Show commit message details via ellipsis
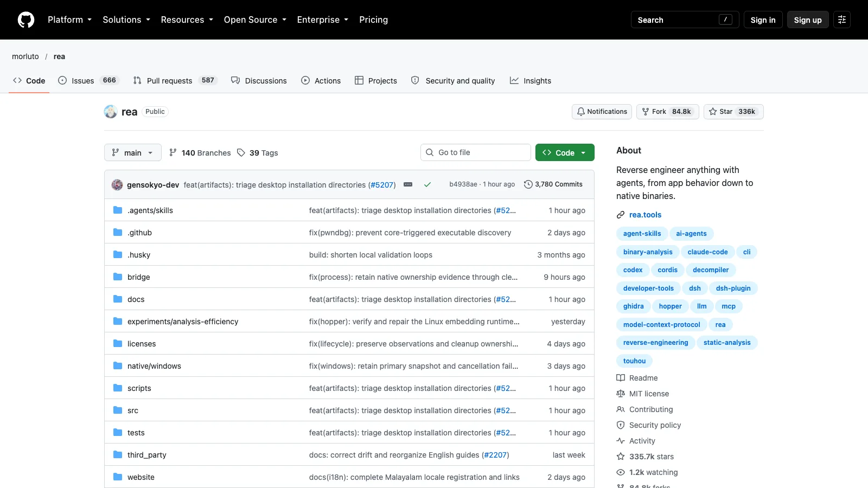Viewport: 868px width, 488px height. click(x=408, y=185)
